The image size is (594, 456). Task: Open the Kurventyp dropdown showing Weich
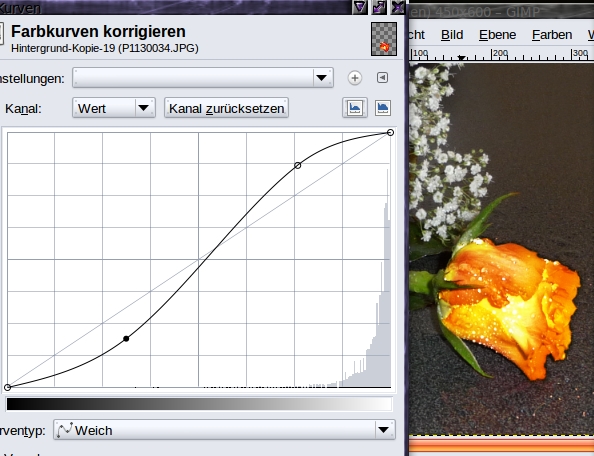224,430
